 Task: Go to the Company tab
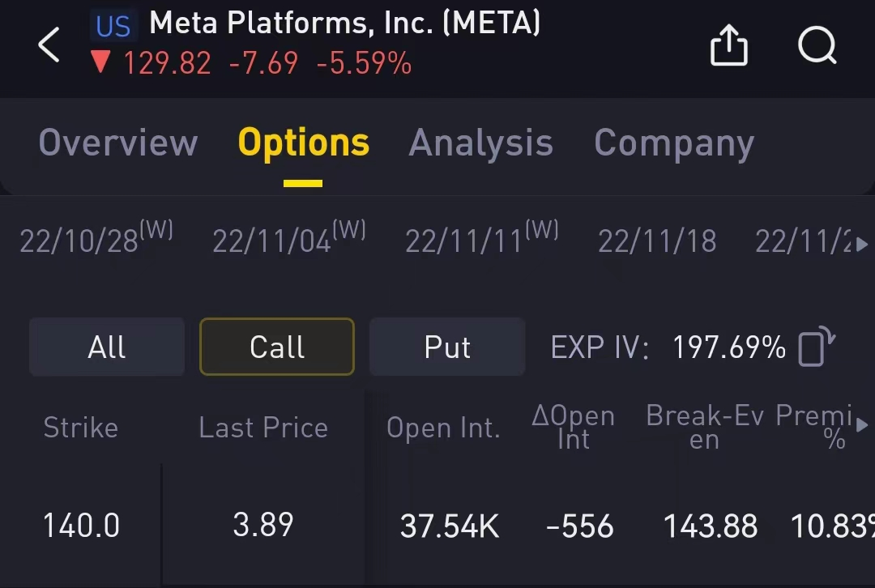pos(674,143)
